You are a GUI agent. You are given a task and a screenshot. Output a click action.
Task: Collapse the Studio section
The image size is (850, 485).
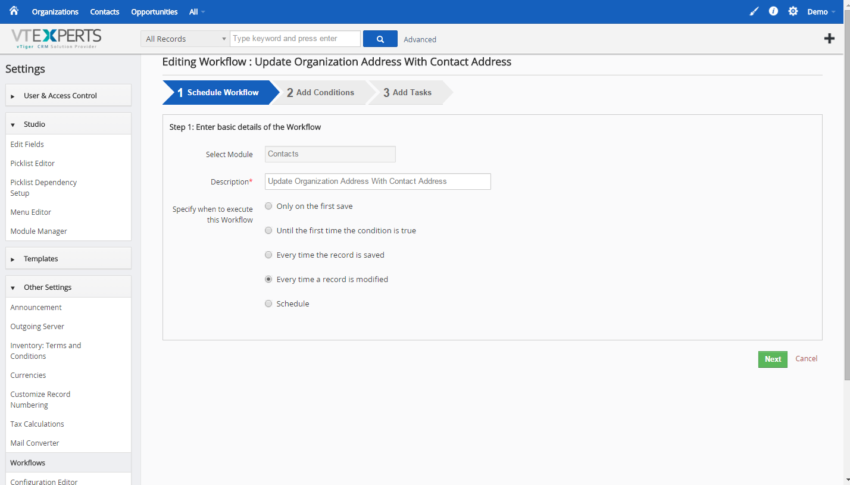pos(68,124)
